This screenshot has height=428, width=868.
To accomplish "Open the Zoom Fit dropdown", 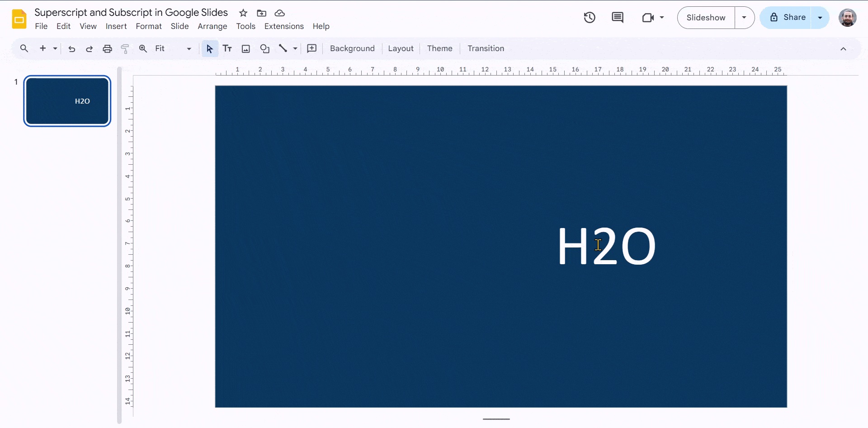I will point(189,48).
